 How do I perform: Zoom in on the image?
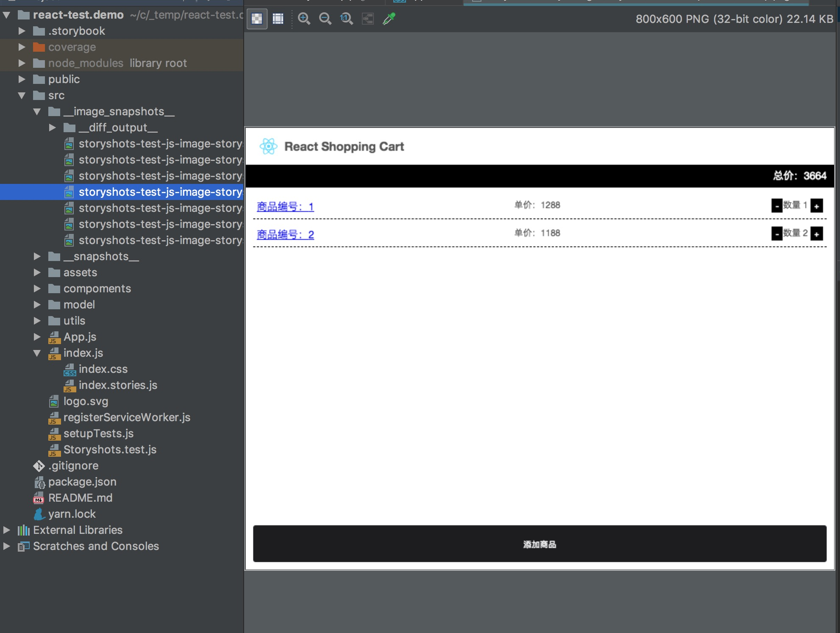[x=304, y=19]
